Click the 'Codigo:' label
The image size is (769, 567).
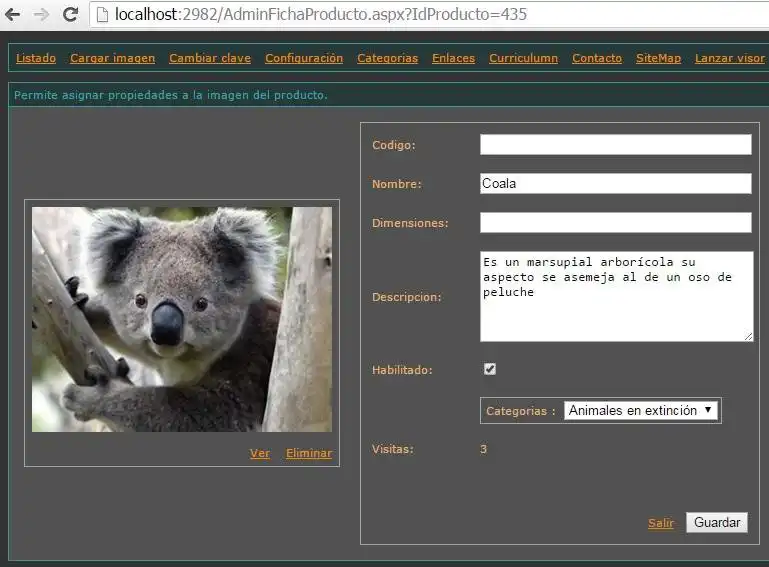pyautogui.click(x=394, y=145)
